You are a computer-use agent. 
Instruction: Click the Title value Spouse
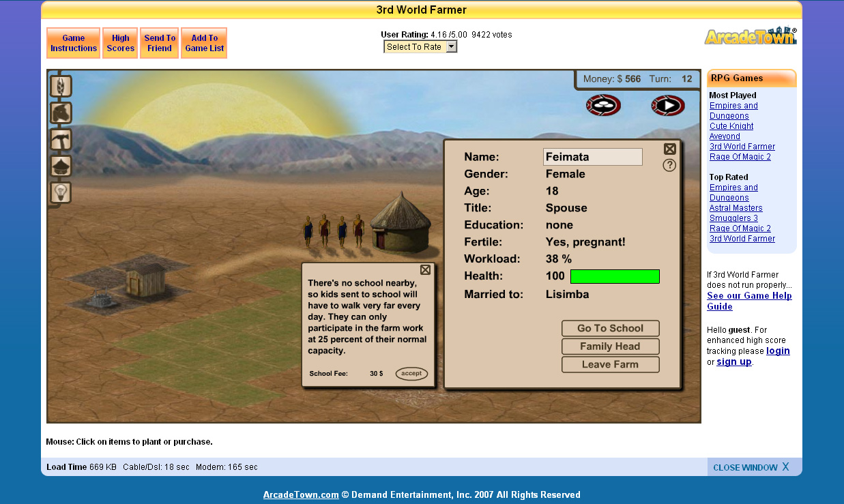tap(566, 208)
